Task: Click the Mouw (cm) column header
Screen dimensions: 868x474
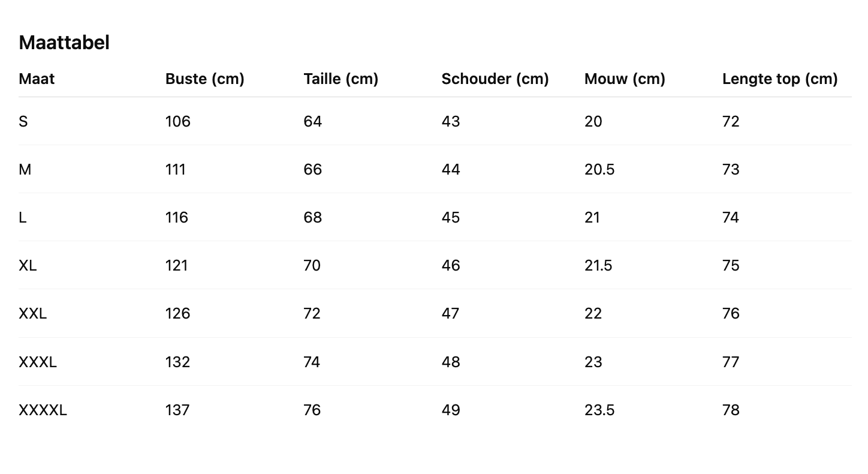Action: coord(625,79)
